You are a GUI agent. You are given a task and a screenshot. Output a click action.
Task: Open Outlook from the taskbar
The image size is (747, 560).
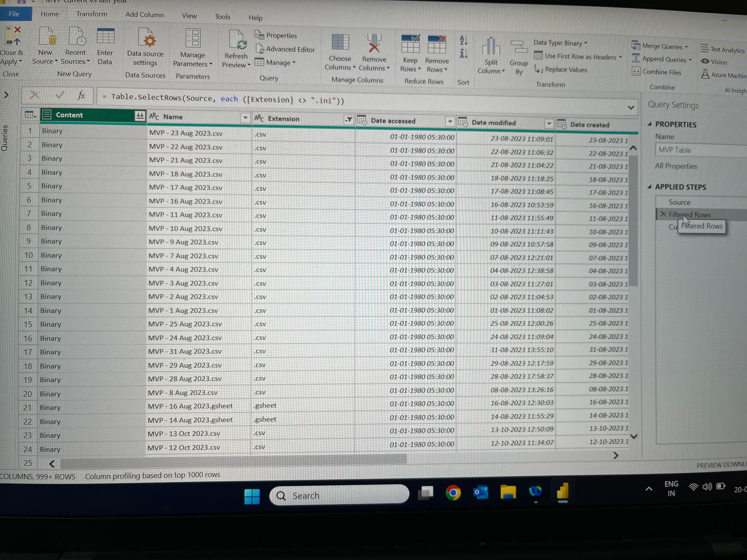tap(480, 492)
